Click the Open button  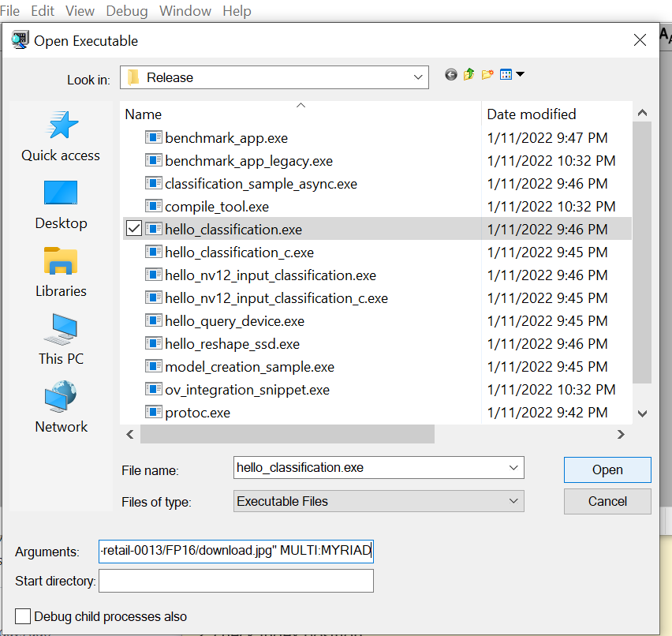(607, 469)
